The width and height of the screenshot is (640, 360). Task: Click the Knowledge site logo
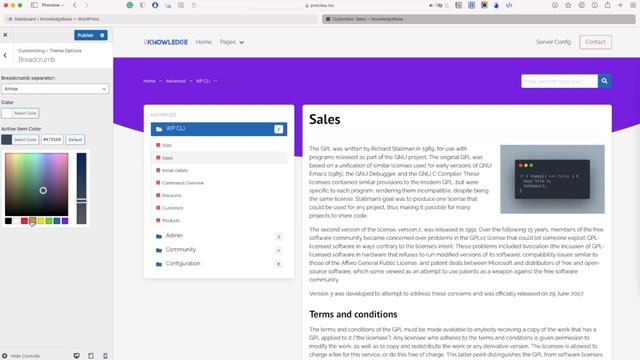[x=166, y=42]
